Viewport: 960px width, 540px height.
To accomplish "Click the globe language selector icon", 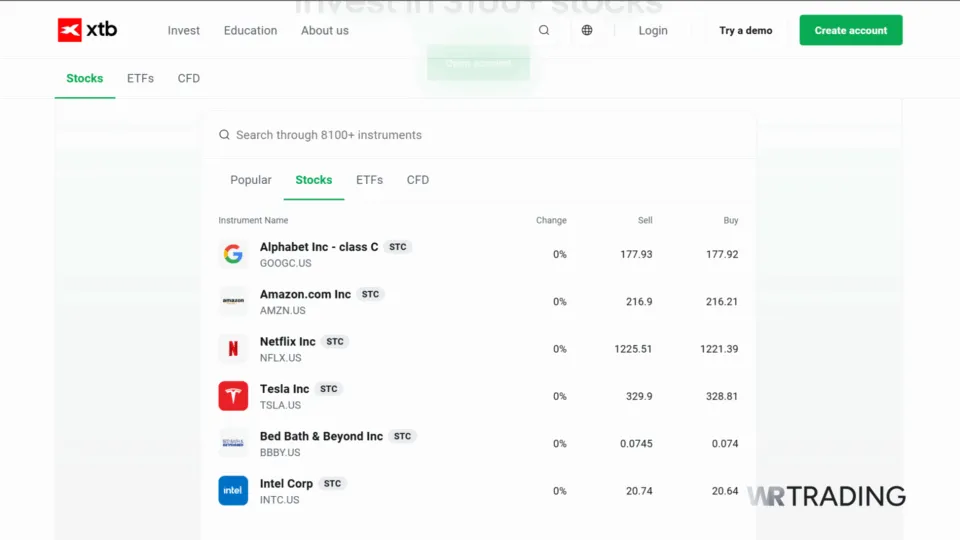I will click(x=587, y=30).
